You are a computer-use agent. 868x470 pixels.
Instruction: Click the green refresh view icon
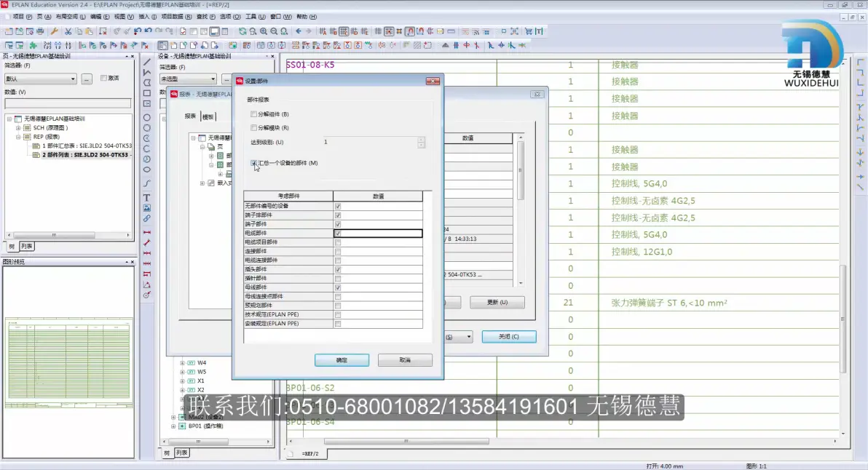[x=242, y=31]
